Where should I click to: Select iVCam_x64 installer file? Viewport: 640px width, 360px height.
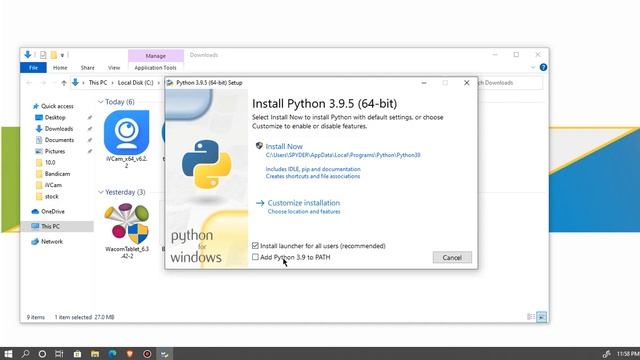tap(127, 139)
